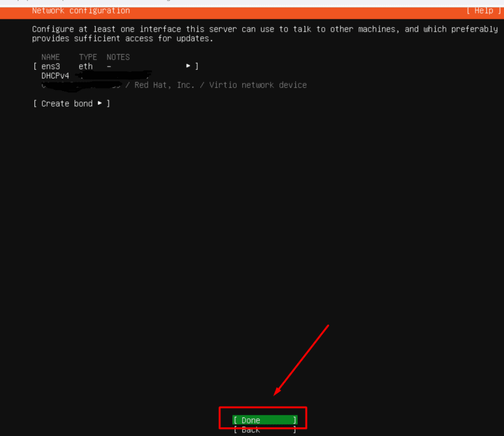Select the ens3 interface name

[x=51, y=66]
